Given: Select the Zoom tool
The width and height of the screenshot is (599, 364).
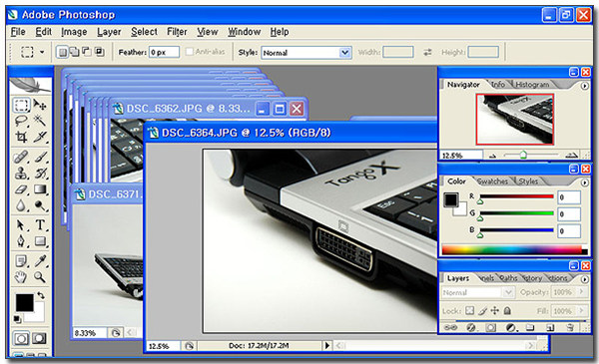Looking at the screenshot, I should [40, 277].
